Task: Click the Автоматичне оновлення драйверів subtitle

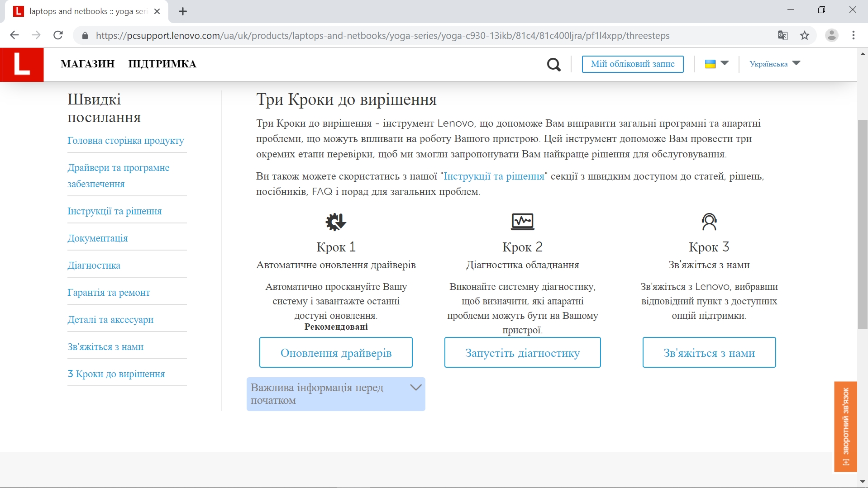Action: pyautogui.click(x=336, y=265)
